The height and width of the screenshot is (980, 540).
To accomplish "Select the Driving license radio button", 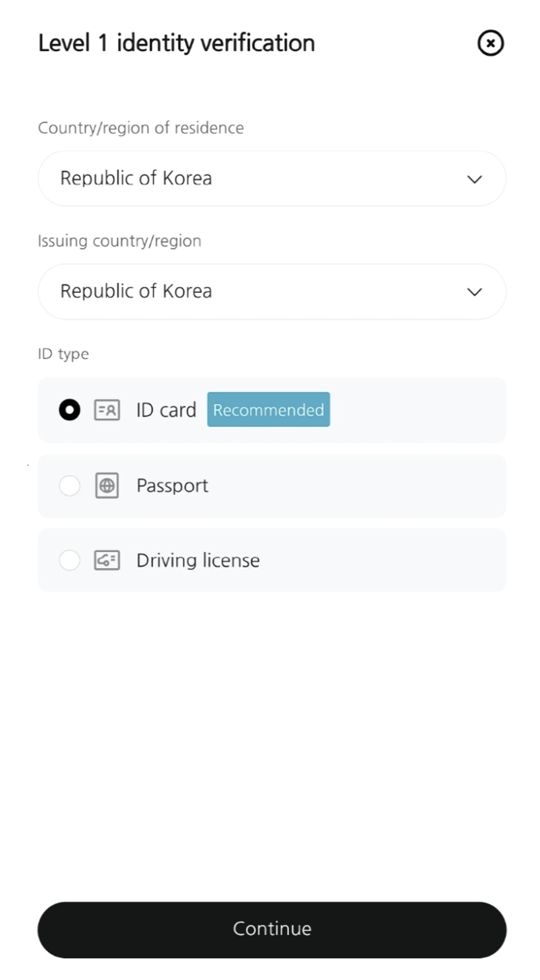I will tap(70, 560).
